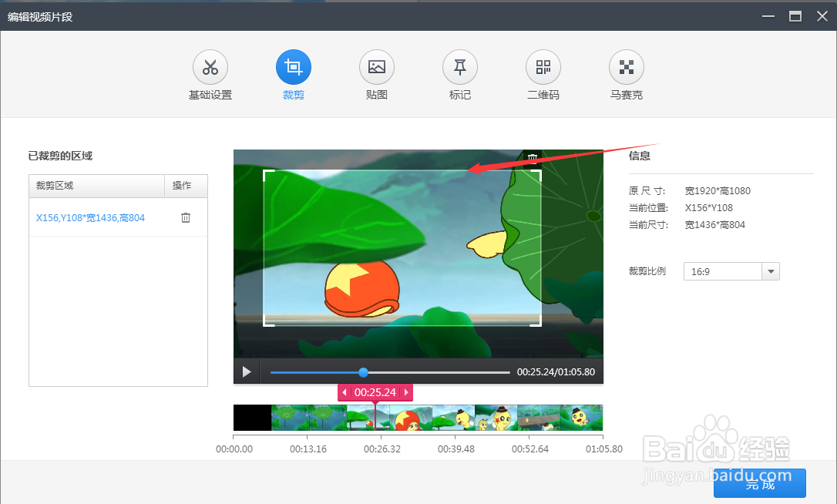The height and width of the screenshot is (504, 837).
Task: Play the video preview
Action: [247, 371]
